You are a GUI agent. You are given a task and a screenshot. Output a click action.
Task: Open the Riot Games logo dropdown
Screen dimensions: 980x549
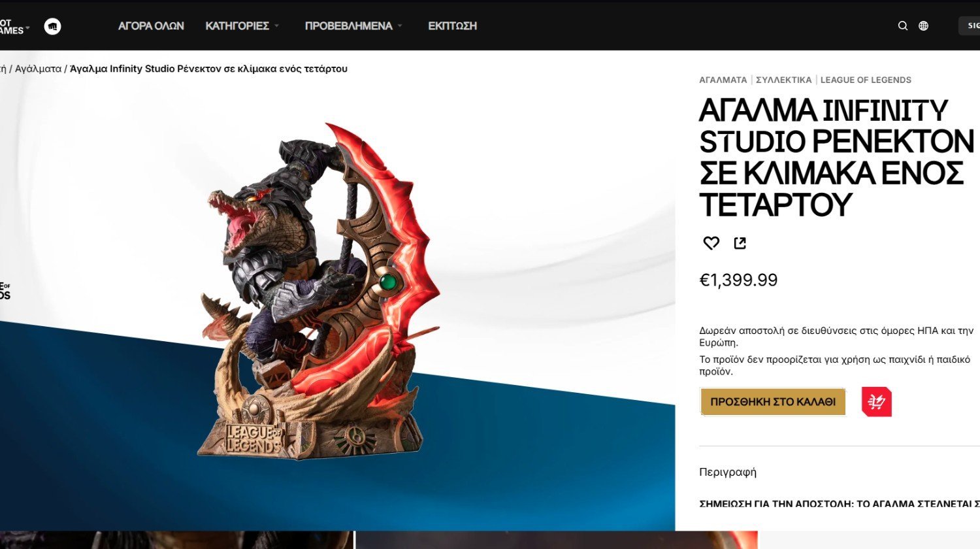[13, 26]
